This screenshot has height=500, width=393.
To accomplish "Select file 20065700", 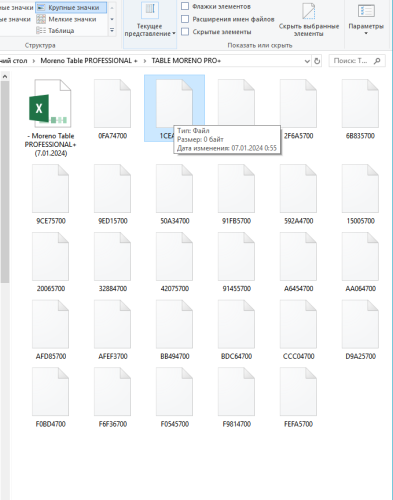I will click(51, 262).
